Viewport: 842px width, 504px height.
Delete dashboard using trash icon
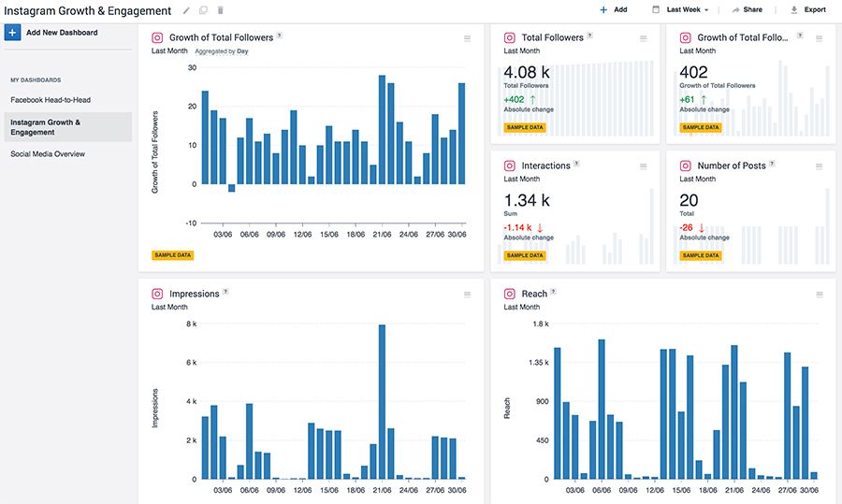[221, 10]
